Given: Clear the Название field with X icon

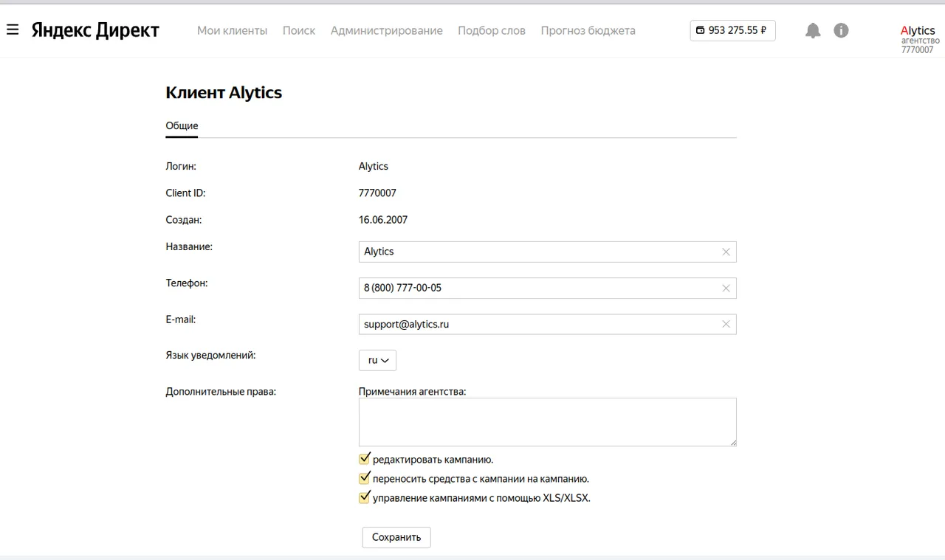Looking at the screenshot, I should pos(726,252).
